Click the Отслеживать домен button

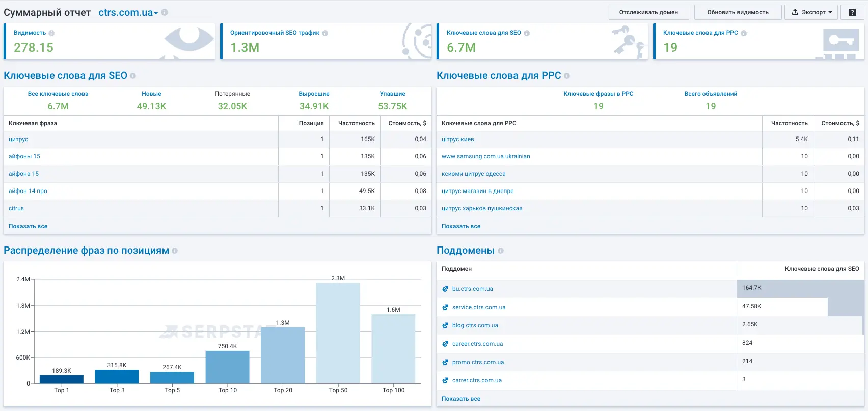click(x=648, y=12)
